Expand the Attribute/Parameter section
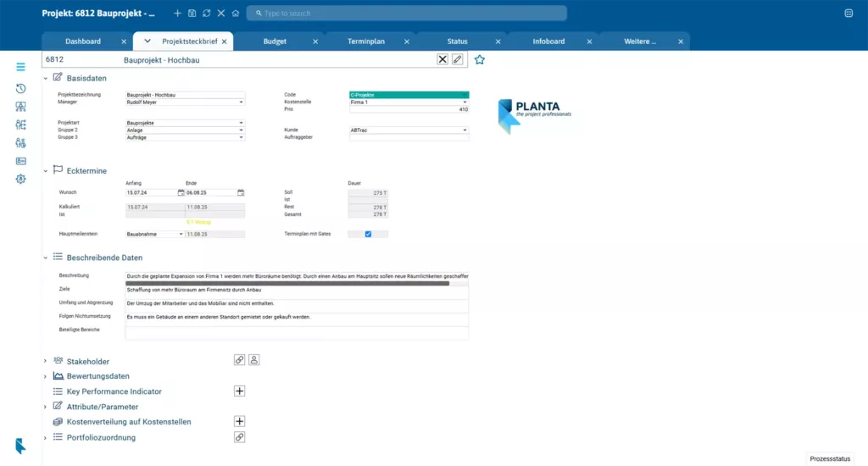Screen dimensions: 868x466 click(x=46, y=407)
